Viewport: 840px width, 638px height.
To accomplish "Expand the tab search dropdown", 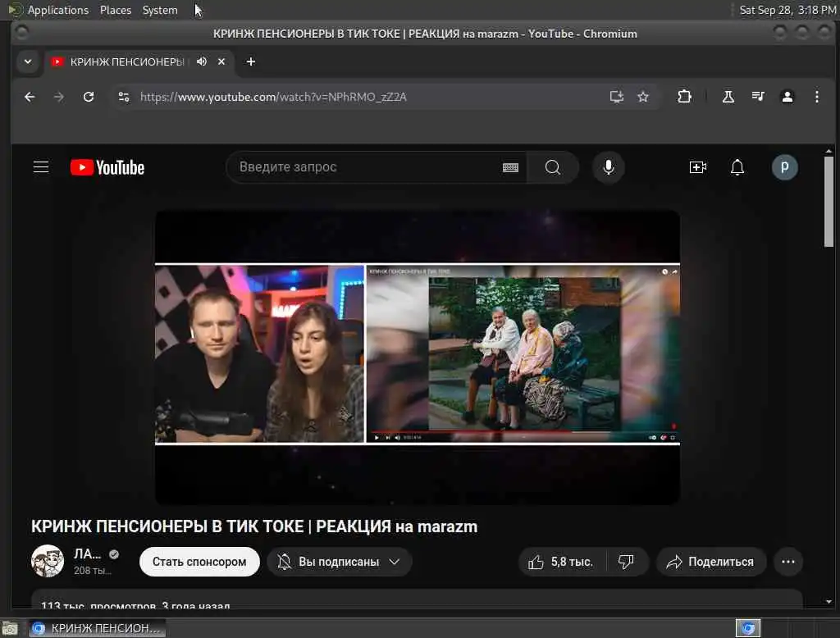I will click(28, 62).
